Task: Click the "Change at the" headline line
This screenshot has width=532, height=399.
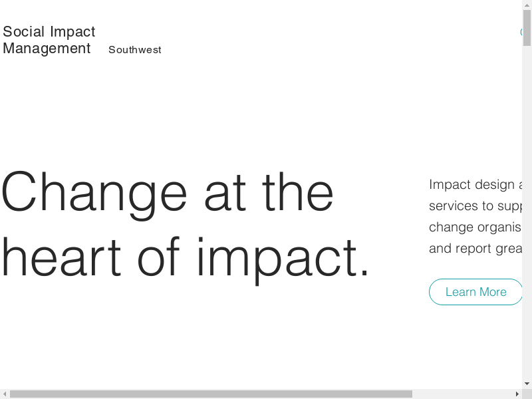Action: click(167, 192)
